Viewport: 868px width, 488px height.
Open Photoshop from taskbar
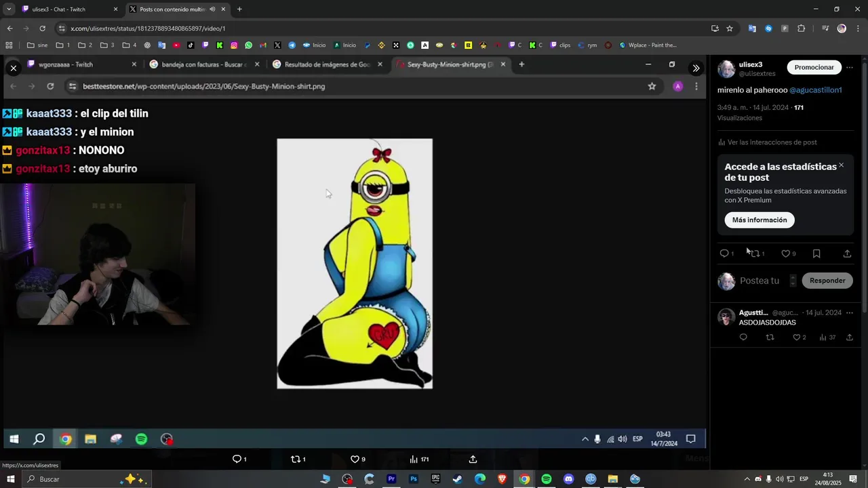point(414,479)
